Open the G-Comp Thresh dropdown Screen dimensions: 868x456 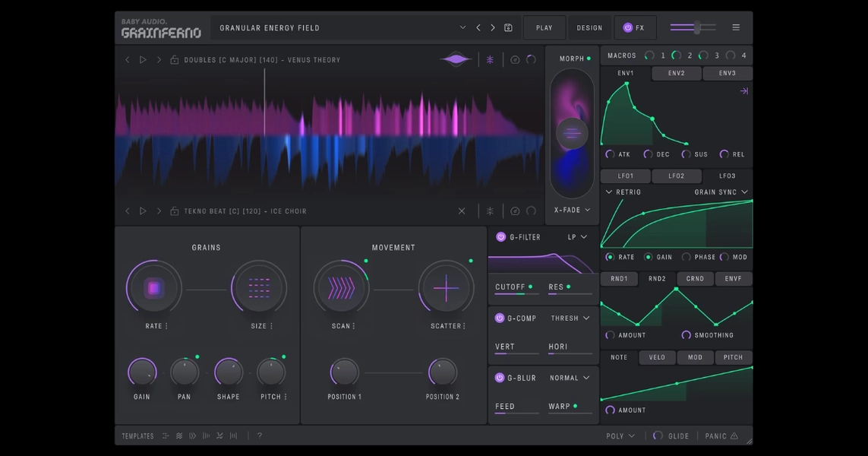click(570, 318)
